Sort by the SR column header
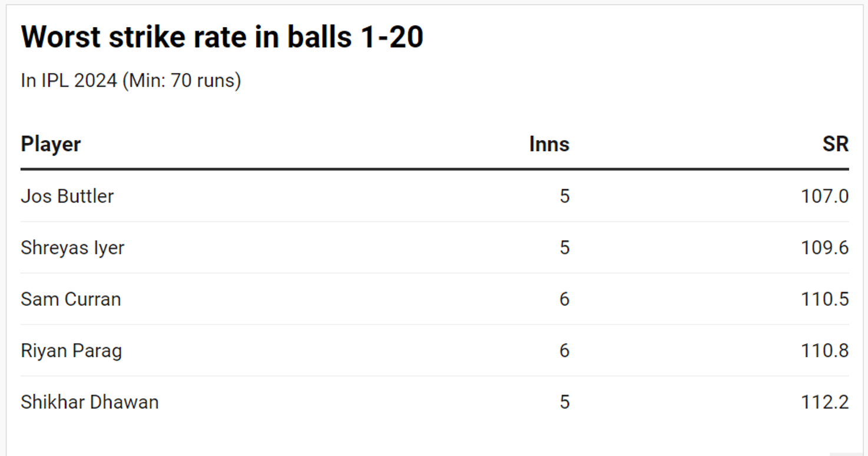The height and width of the screenshot is (456, 868). point(835,144)
